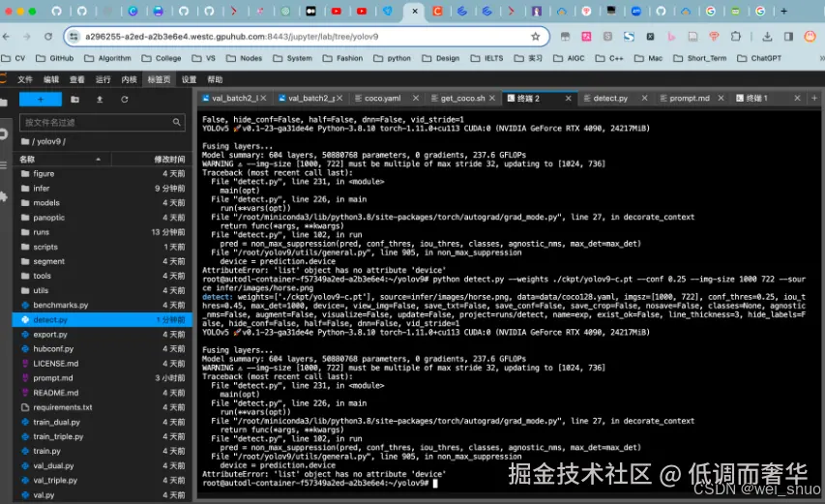Image resolution: width=825 pixels, height=504 pixels.
Task: Open the utils folder
Action: click(x=103, y=290)
